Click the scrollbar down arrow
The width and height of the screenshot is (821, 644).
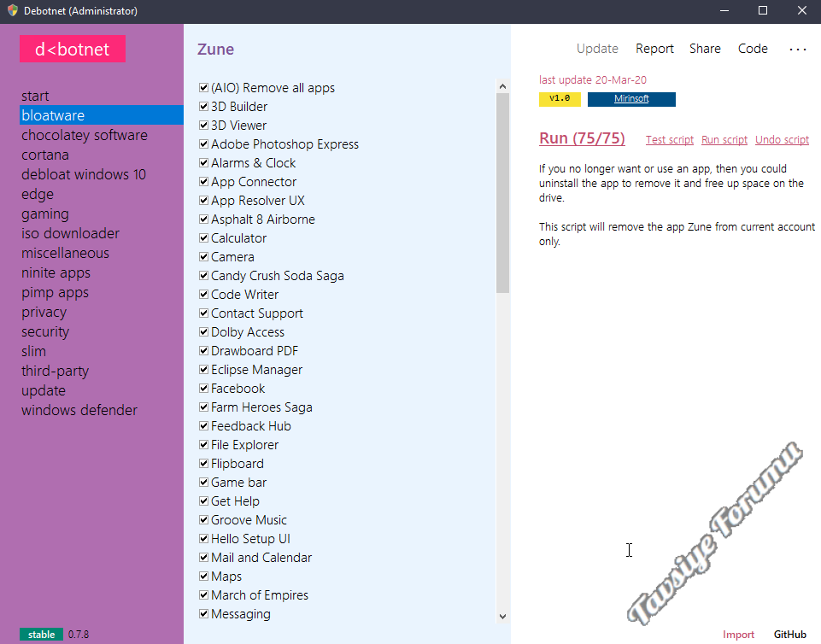pos(502,617)
